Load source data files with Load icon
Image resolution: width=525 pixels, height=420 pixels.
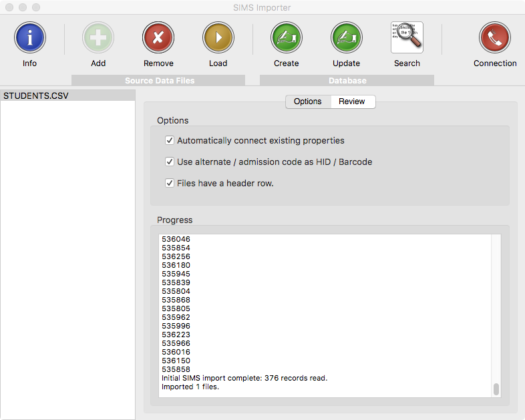(218, 37)
